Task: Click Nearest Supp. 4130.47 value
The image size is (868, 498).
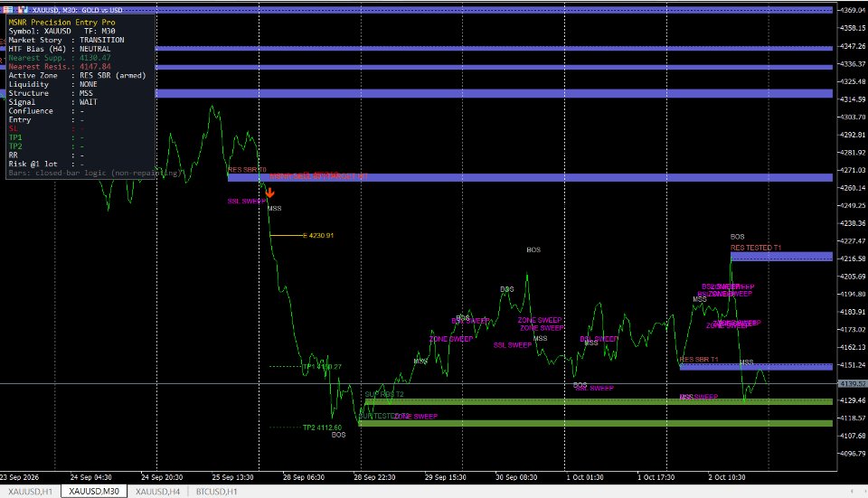Action: coord(95,58)
